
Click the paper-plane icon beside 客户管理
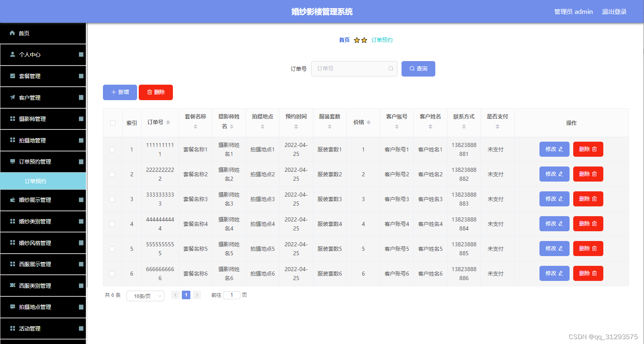13,97
